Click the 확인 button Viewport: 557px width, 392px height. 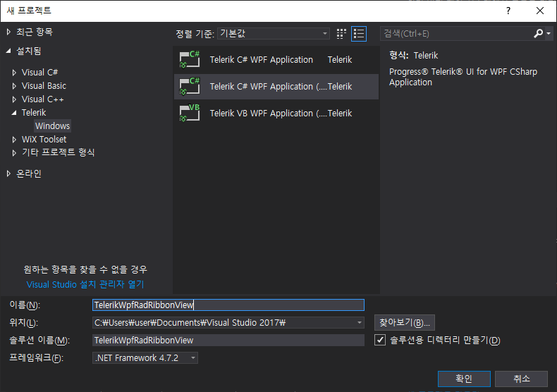464,379
